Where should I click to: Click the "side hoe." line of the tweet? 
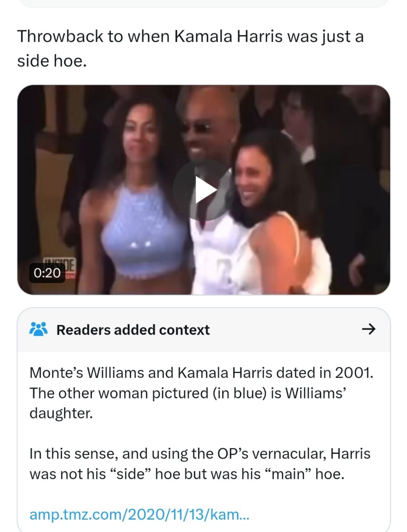(x=50, y=61)
